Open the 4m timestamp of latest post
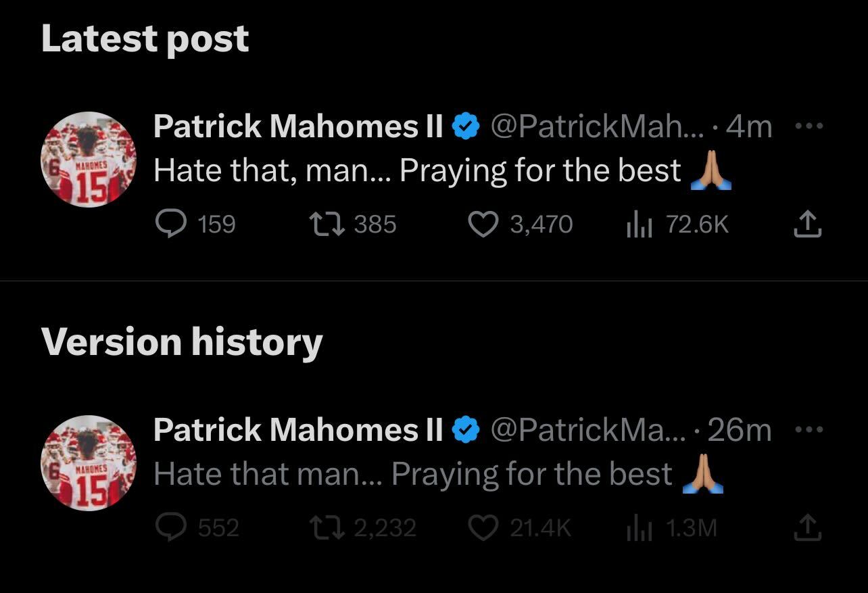Image resolution: width=868 pixels, height=593 pixels. (x=749, y=126)
